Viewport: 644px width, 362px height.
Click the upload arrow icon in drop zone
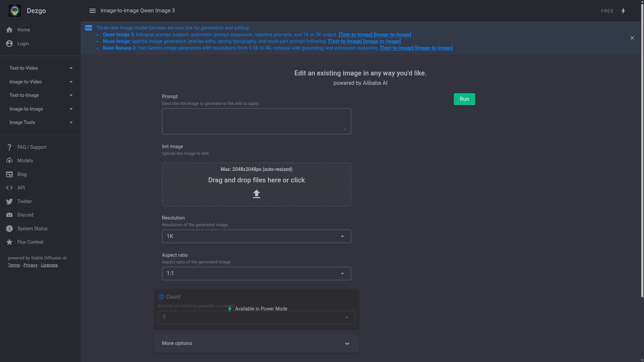(257, 194)
